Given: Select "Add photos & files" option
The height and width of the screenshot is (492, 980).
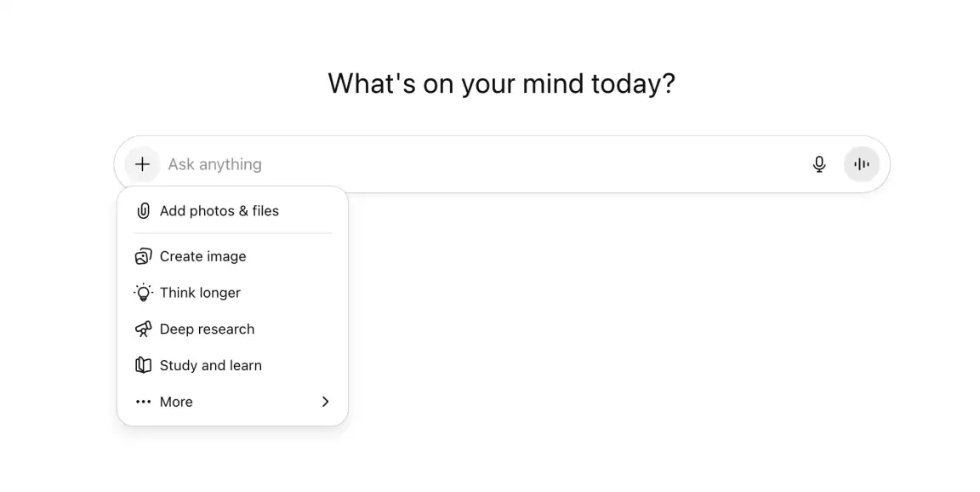Looking at the screenshot, I should coord(219,211).
